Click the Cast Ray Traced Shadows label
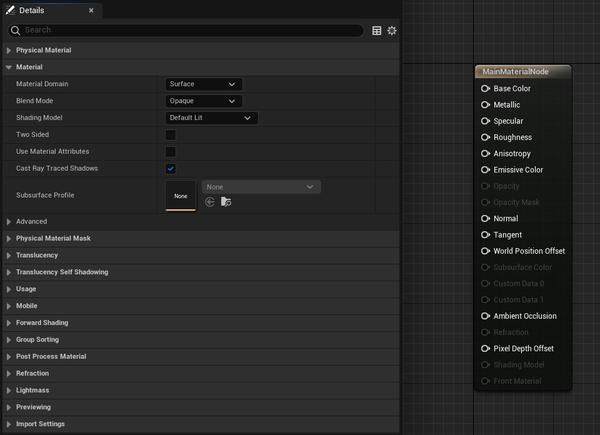The height and width of the screenshot is (435, 600). pos(57,168)
